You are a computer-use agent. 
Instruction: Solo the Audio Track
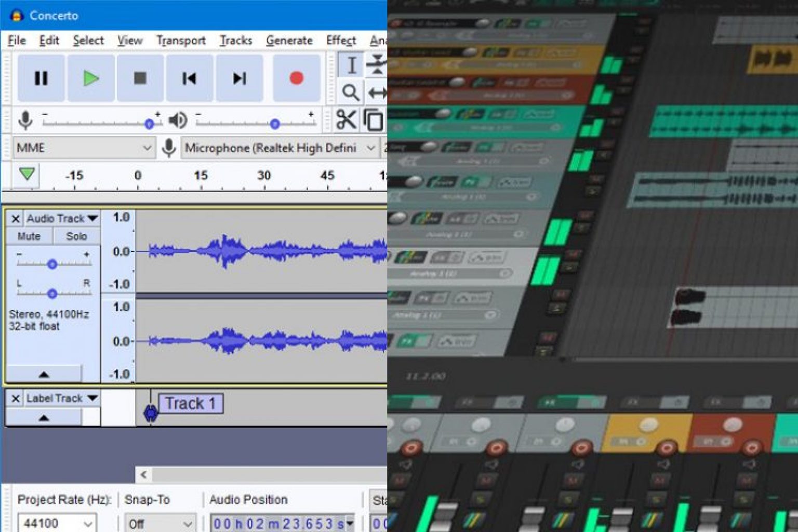pyautogui.click(x=76, y=236)
